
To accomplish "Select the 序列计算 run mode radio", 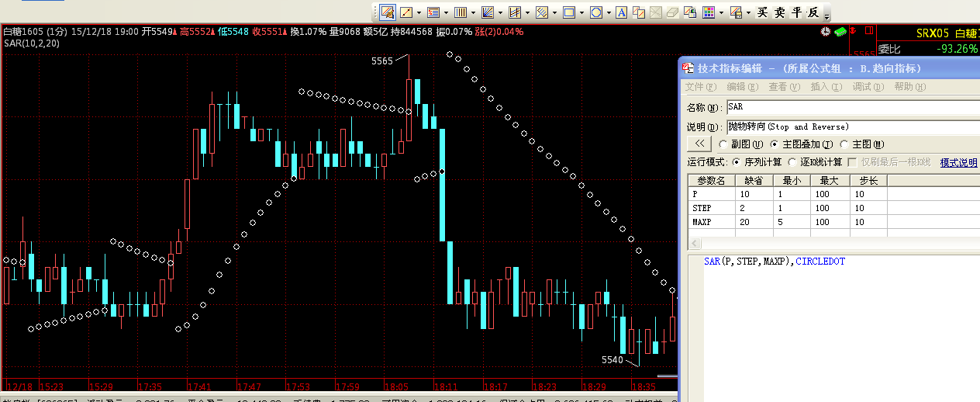I will 737,162.
